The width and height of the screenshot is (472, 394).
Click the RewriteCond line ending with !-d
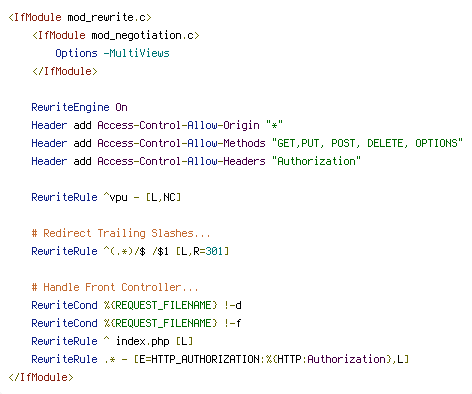click(136, 305)
